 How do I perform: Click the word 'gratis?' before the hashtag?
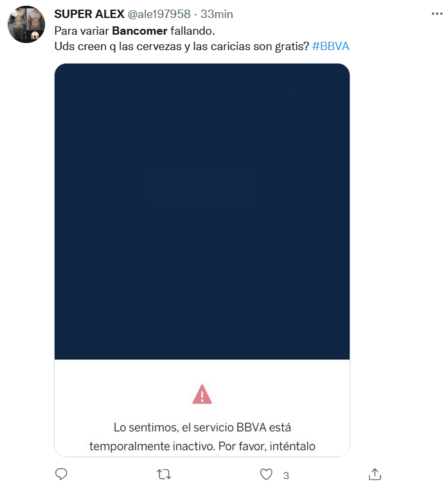tap(292, 47)
